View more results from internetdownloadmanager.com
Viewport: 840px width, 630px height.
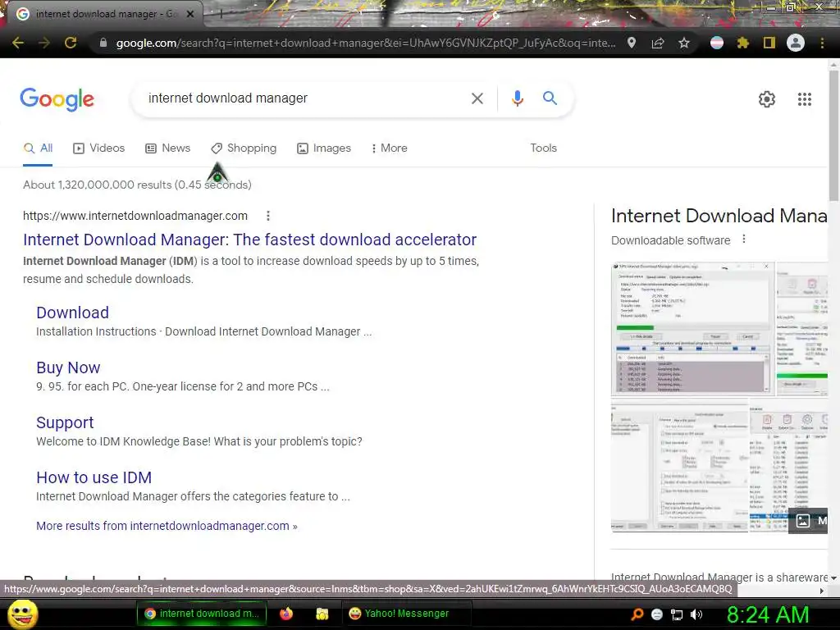(167, 526)
